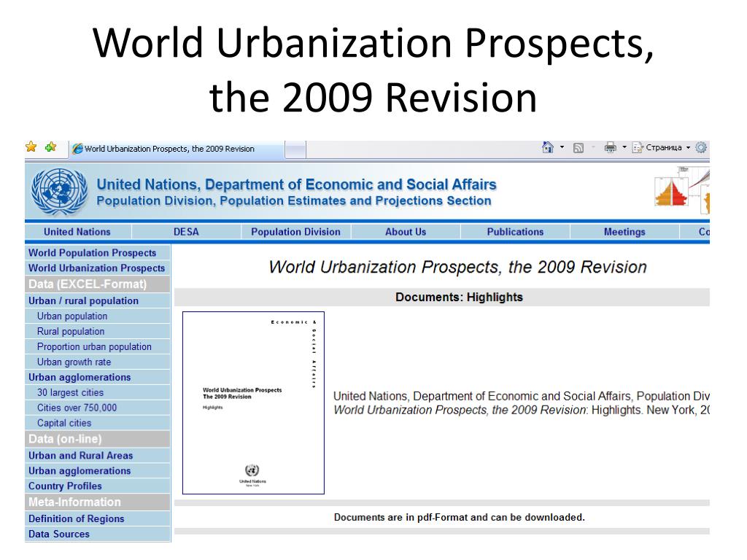Open the Home button dropdown arrow
Image resolution: width=747 pixels, height=560 pixels.
pyautogui.click(x=562, y=147)
